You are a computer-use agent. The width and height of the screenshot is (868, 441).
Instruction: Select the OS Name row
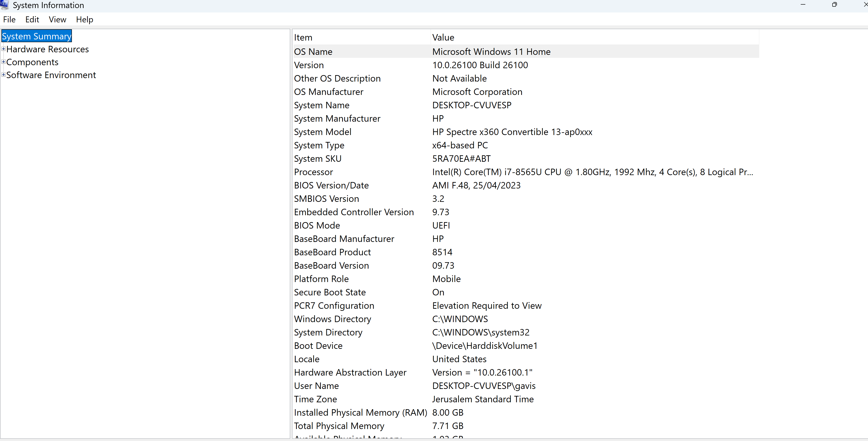(x=313, y=52)
